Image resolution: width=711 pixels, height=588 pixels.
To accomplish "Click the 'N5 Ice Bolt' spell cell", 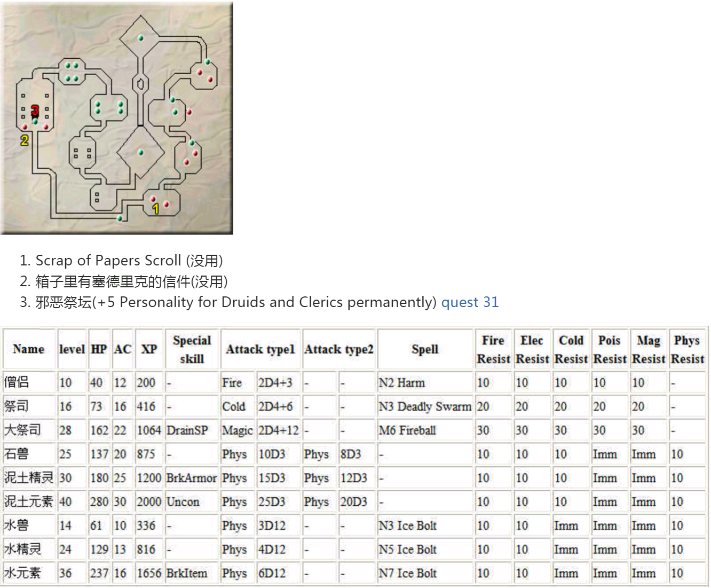I will 425,549.
